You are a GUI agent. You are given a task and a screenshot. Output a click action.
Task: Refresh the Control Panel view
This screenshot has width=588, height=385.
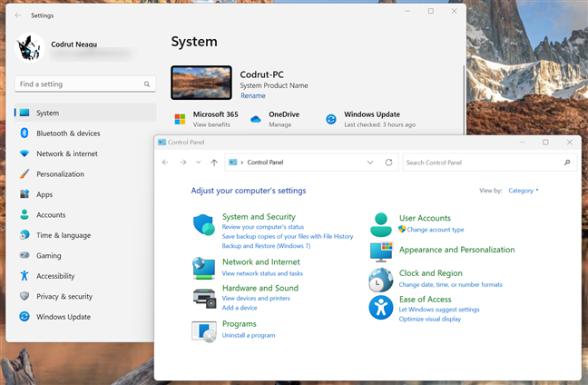click(x=389, y=163)
